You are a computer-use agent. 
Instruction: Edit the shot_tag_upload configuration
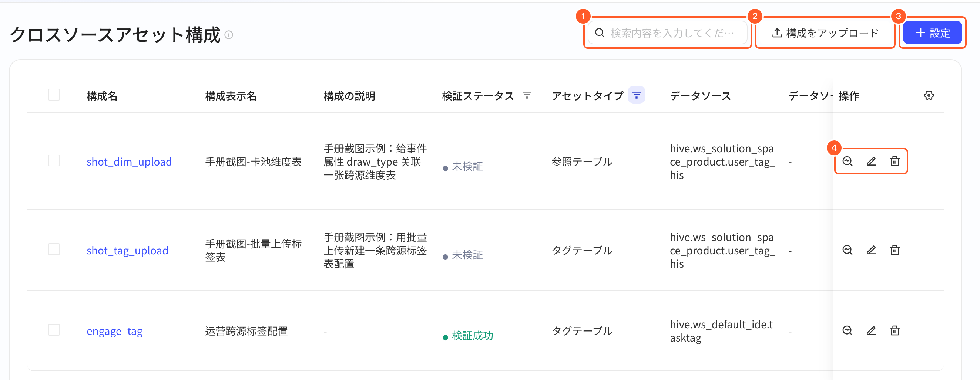(871, 250)
